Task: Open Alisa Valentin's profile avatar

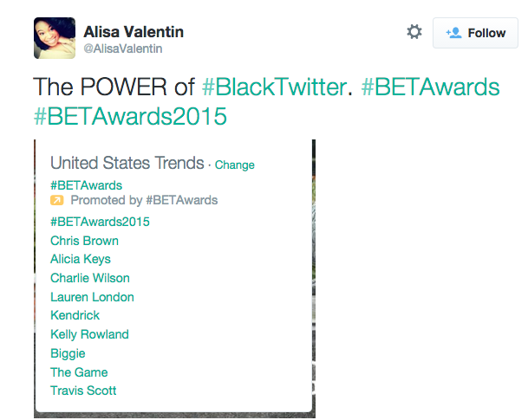Action: (55, 37)
